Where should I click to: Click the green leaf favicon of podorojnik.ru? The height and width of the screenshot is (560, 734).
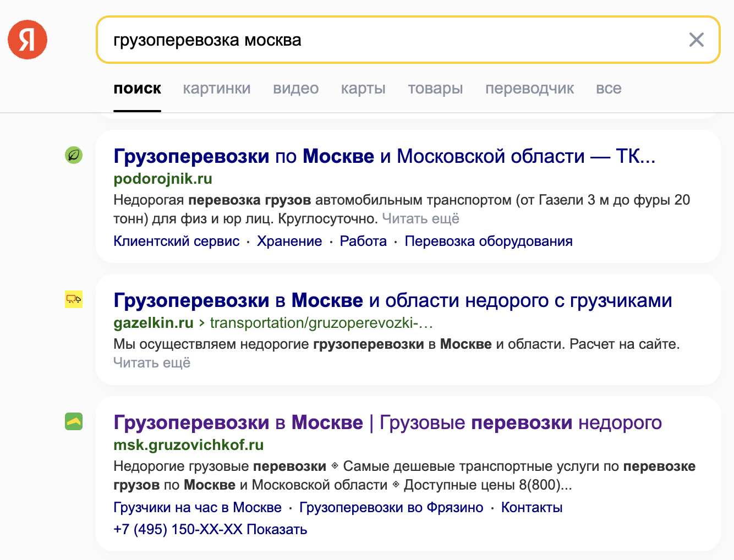[x=74, y=155]
